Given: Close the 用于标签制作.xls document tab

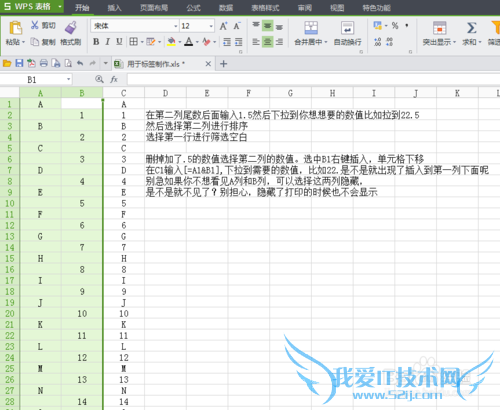Looking at the screenshot, I should [208, 64].
